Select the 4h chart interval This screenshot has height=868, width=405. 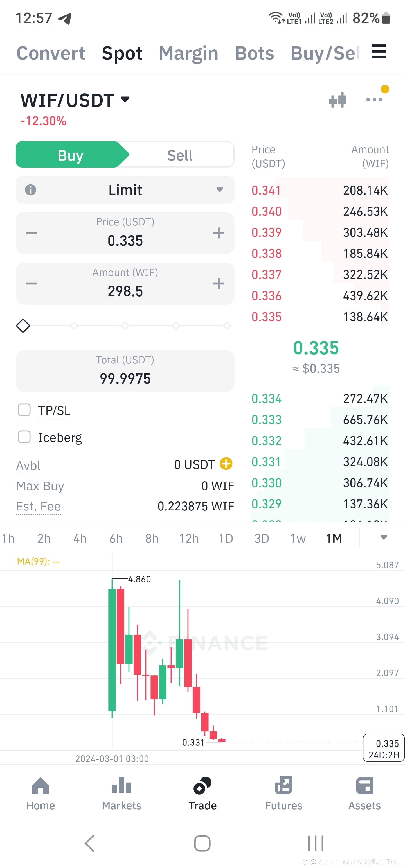[x=80, y=539]
